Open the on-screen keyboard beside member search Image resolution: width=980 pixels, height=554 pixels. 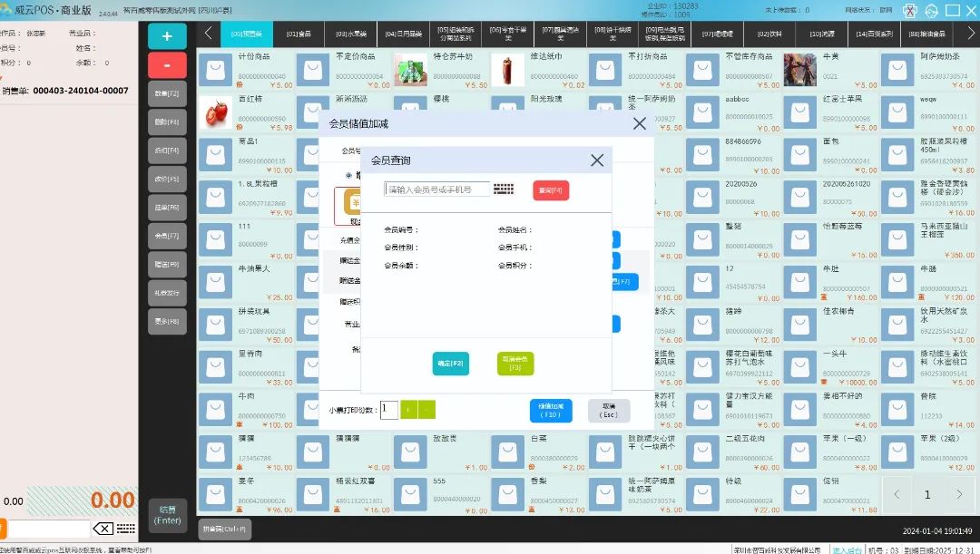(x=504, y=190)
